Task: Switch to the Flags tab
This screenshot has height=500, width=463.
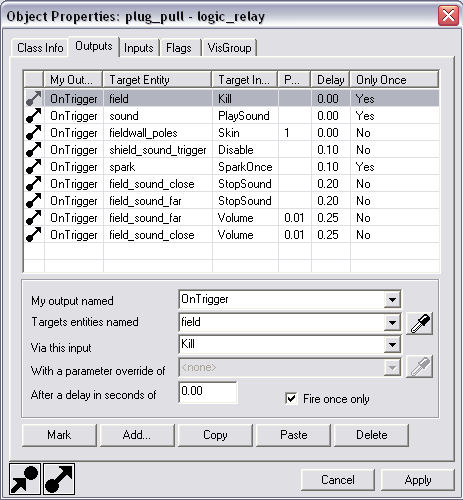Action: (x=179, y=48)
